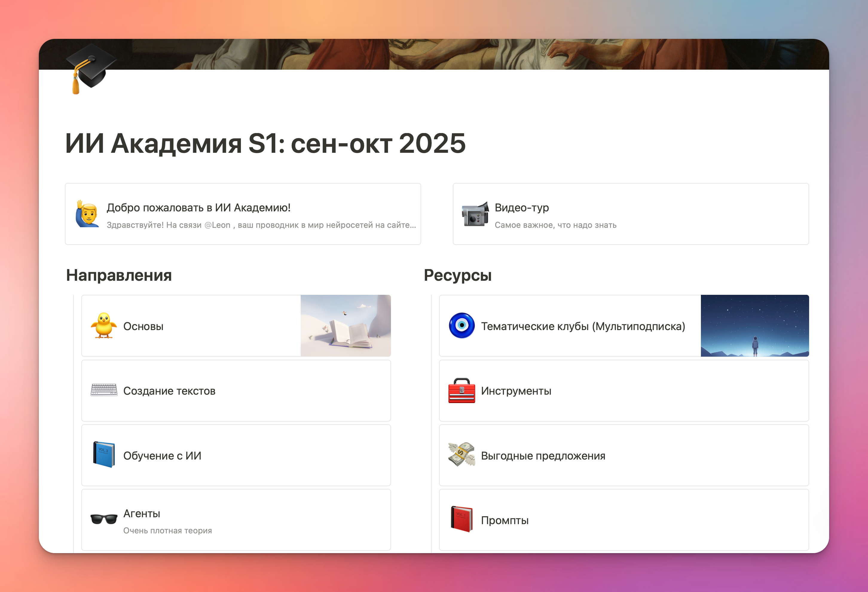Click the Ресурсы section heading
Image resolution: width=868 pixels, height=592 pixels.
(x=458, y=275)
